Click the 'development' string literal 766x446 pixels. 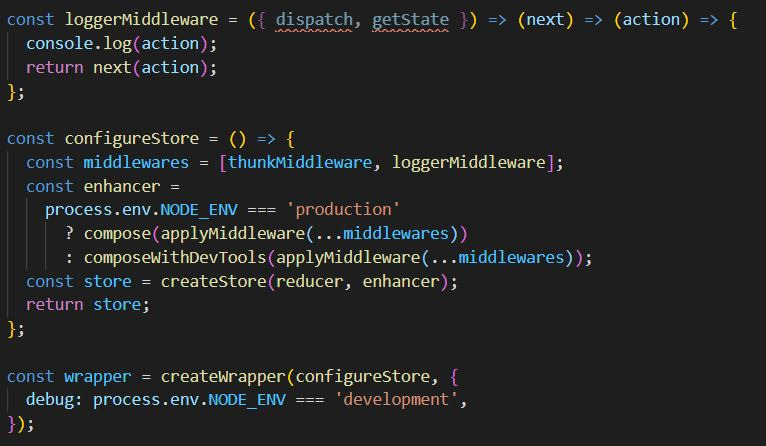point(396,400)
